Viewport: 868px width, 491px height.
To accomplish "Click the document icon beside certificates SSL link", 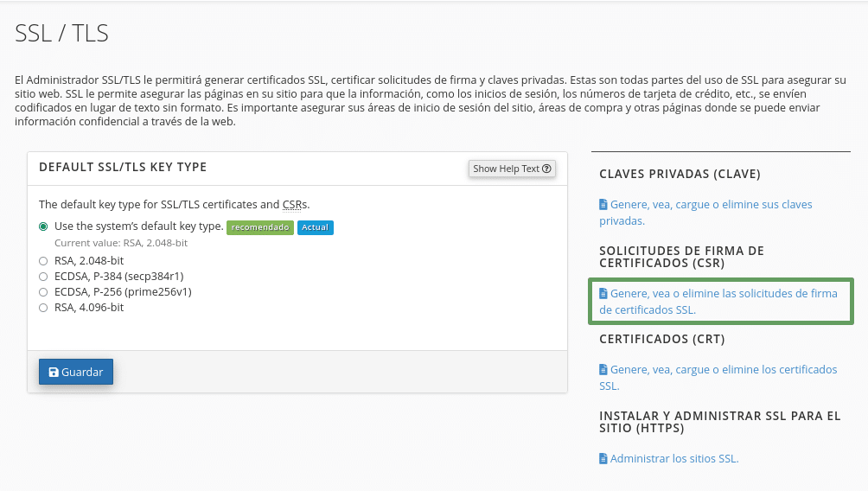I will coord(603,370).
